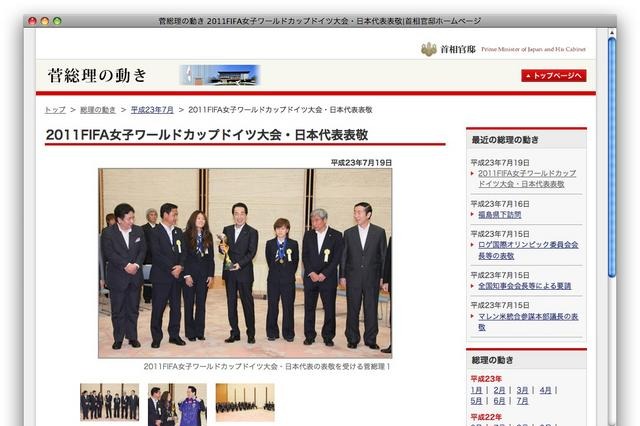
Task: Open the トップ breadcrumb link
Action: click(55, 109)
